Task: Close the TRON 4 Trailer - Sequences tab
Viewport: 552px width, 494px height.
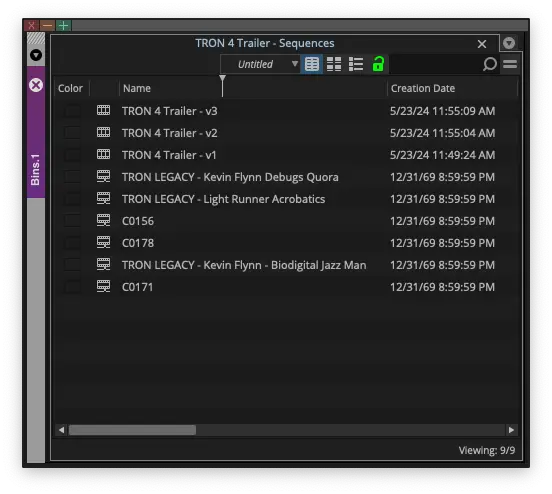Action: (482, 44)
